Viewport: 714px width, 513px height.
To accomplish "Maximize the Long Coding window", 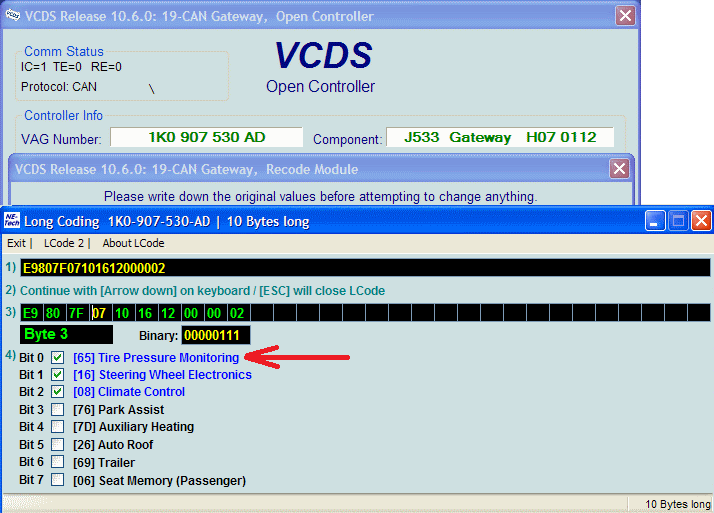I will coord(678,221).
